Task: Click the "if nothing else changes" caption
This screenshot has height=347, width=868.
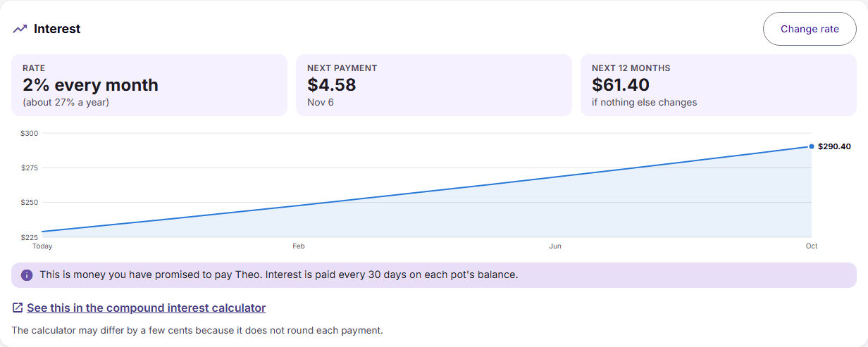Action: pos(644,102)
